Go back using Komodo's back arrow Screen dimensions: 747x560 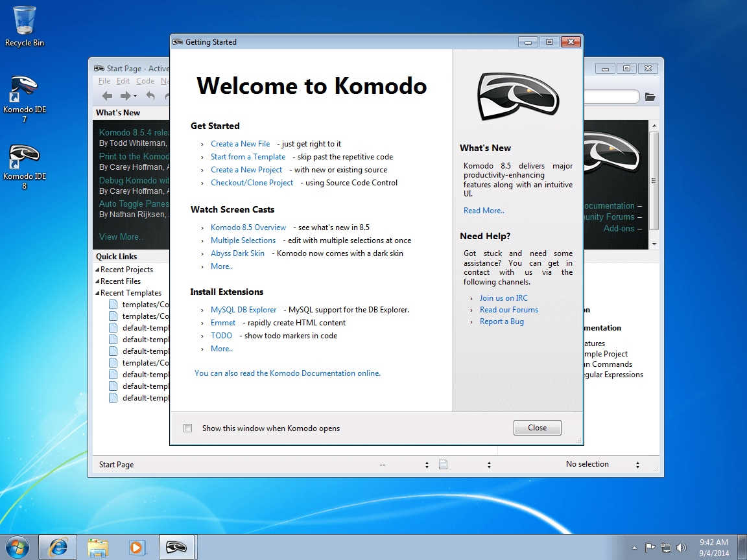(107, 96)
